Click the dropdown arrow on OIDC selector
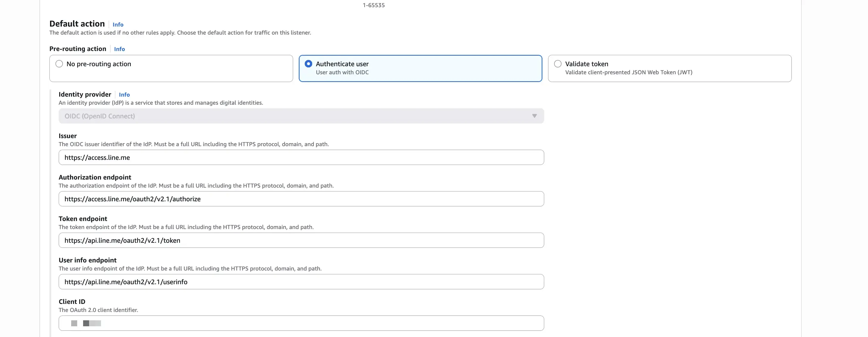868x337 pixels. click(535, 116)
